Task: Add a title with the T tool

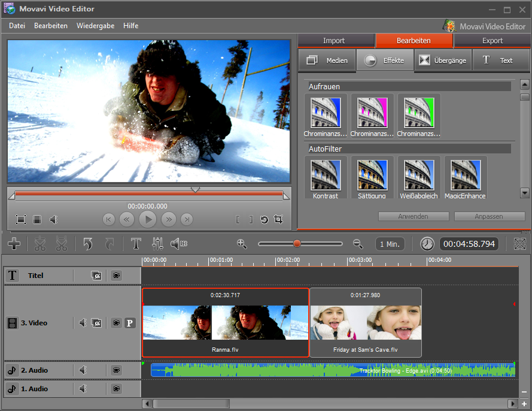Action: [x=136, y=244]
